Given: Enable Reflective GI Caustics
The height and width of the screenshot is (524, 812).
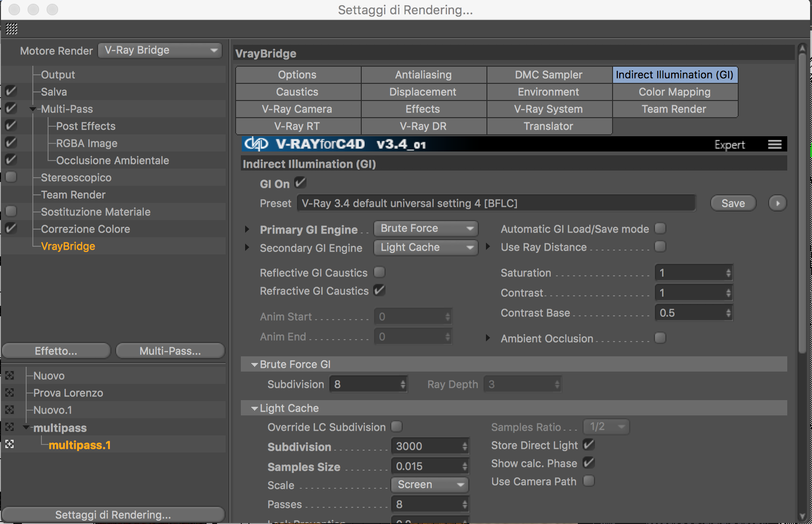Looking at the screenshot, I should pos(379,272).
